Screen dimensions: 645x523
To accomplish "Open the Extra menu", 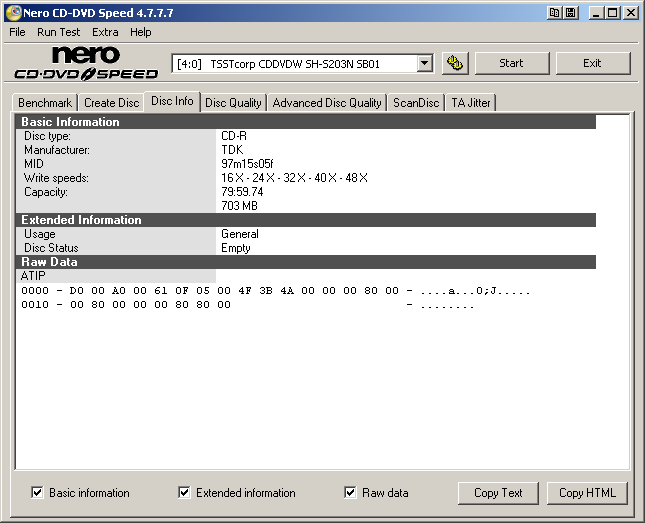I will [x=105, y=32].
